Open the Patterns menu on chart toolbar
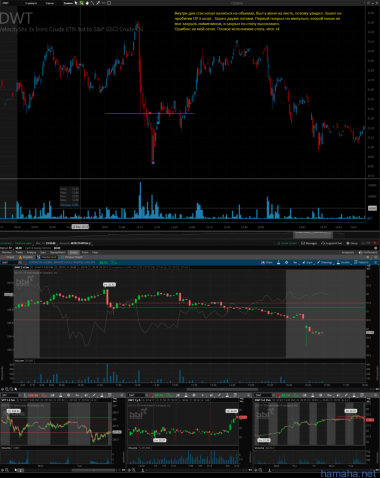Image resolution: width=380 pixels, height=478 pixels. coord(361,262)
